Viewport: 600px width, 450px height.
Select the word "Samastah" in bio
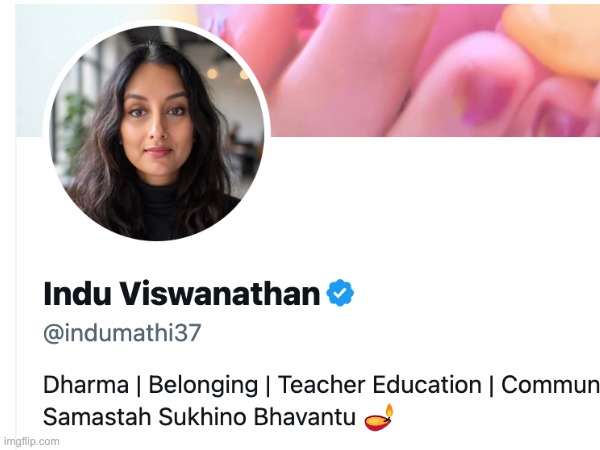97,417
